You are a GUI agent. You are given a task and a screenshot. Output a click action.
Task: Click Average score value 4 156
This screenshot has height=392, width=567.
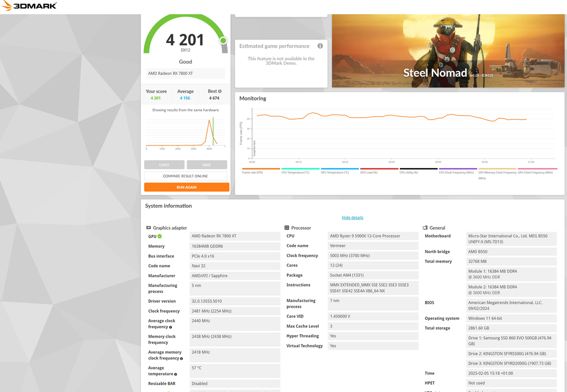pyautogui.click(x=185, y=98)
